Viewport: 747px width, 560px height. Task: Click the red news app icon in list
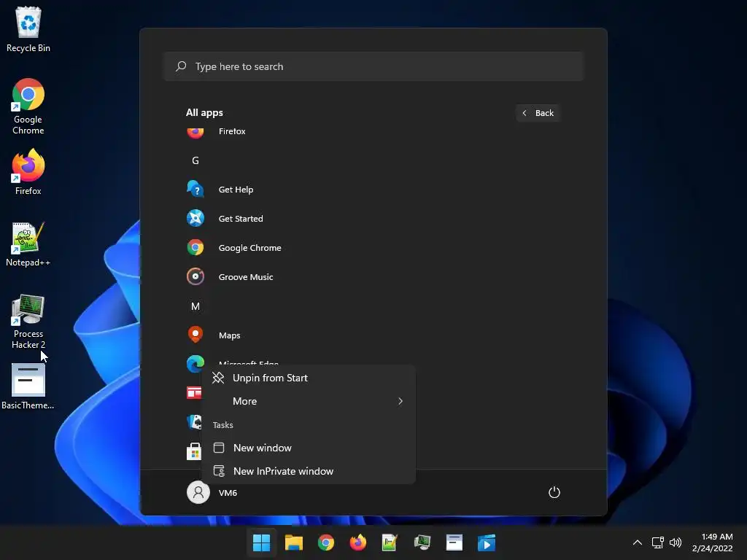pos(193,393)
